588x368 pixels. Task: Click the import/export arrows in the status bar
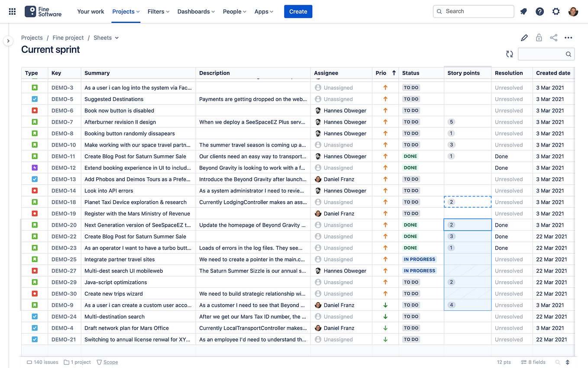coord(568,362)
